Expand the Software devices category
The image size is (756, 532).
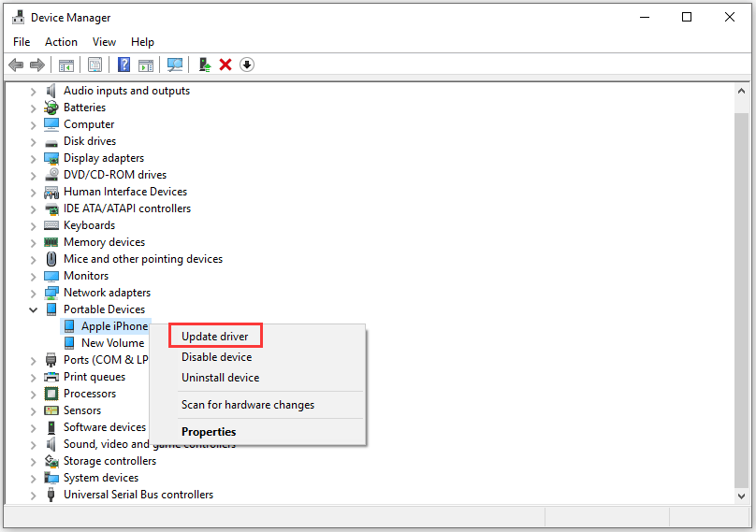[x=34, y=428]
